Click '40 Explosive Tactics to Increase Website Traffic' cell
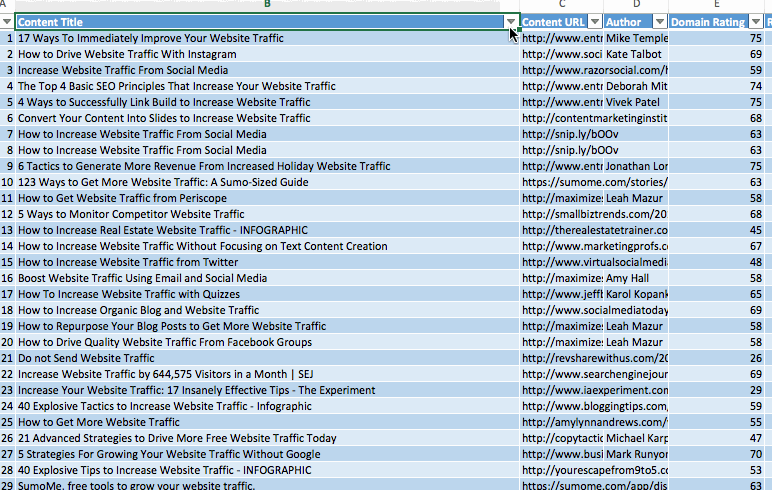 point(267,406)
